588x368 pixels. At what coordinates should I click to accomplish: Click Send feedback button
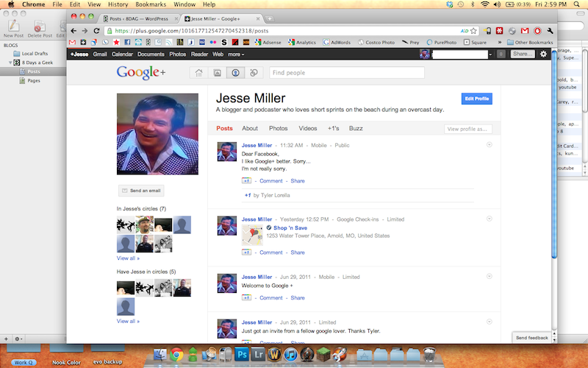531,338
